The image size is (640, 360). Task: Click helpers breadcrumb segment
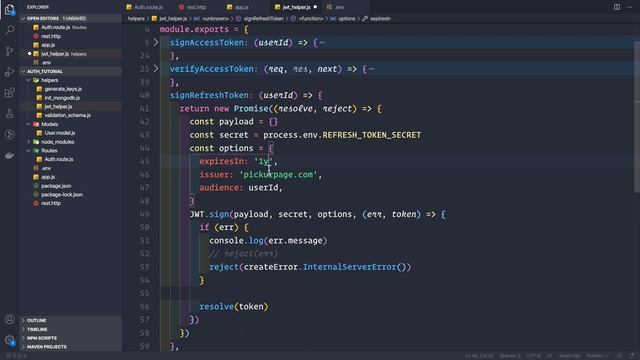pos(136,18)
